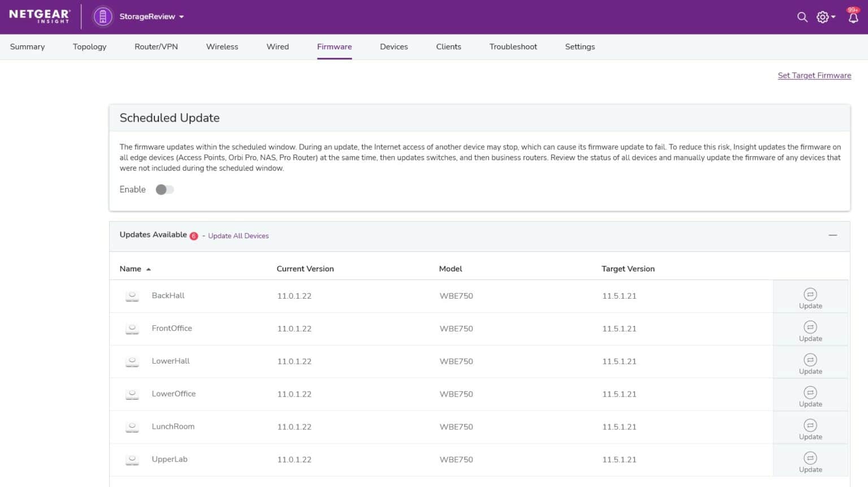
Task: Click the Update All Devices link
Action: click(238, 236)
